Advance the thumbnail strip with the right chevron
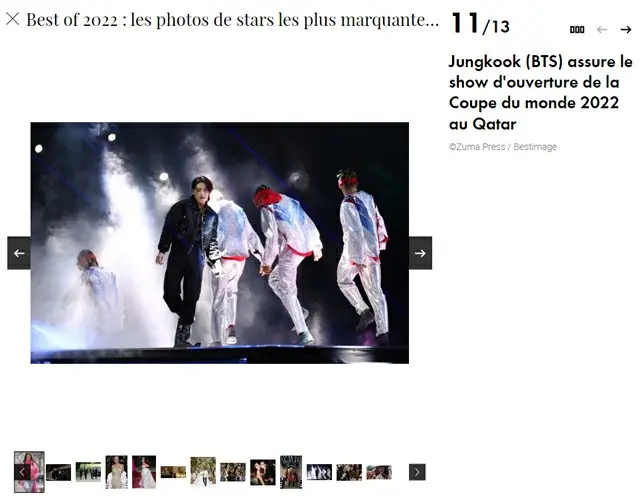This screenshot has width=640, height=504. click(417, 472)
